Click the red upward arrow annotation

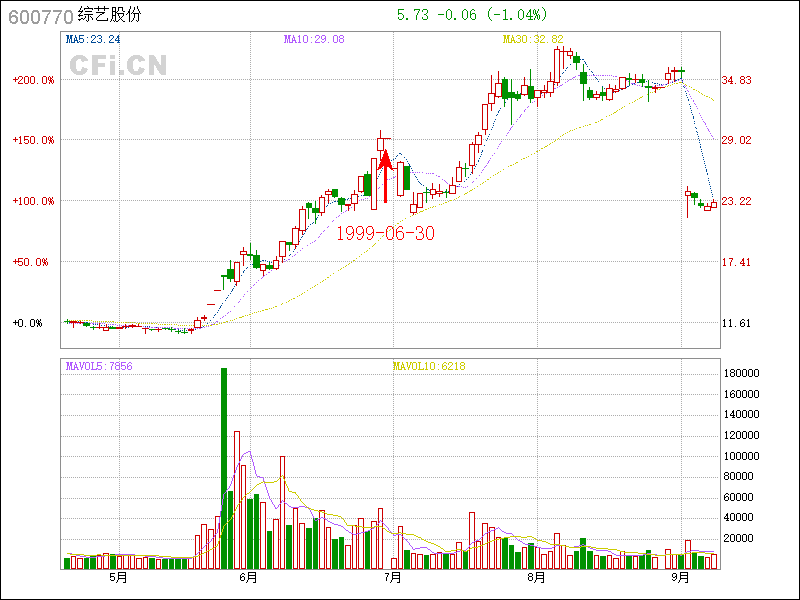[385, 177]
